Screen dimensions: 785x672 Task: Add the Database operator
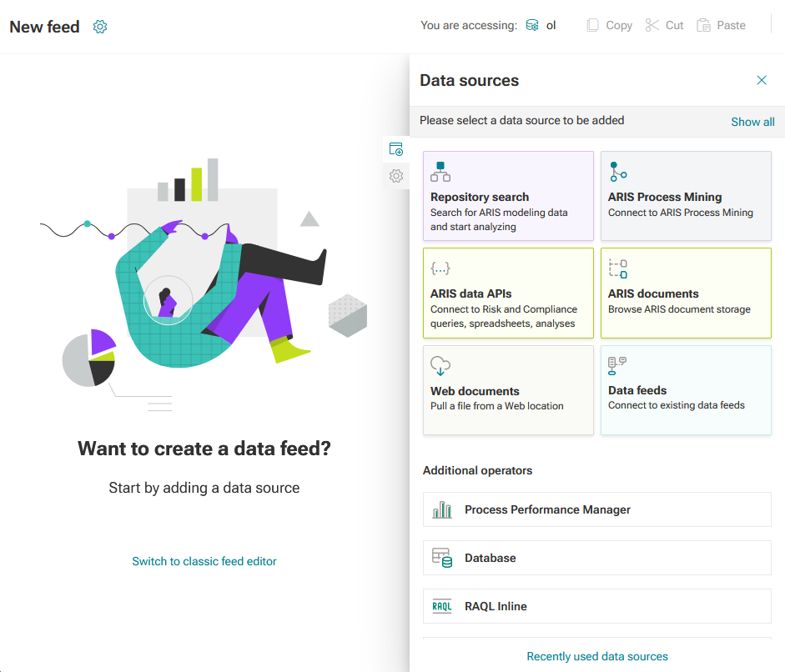point(596,558)
